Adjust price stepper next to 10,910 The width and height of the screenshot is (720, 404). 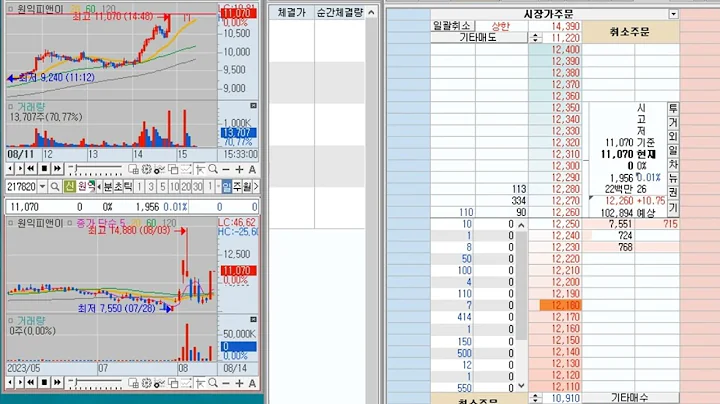click(x=535, y=398)
